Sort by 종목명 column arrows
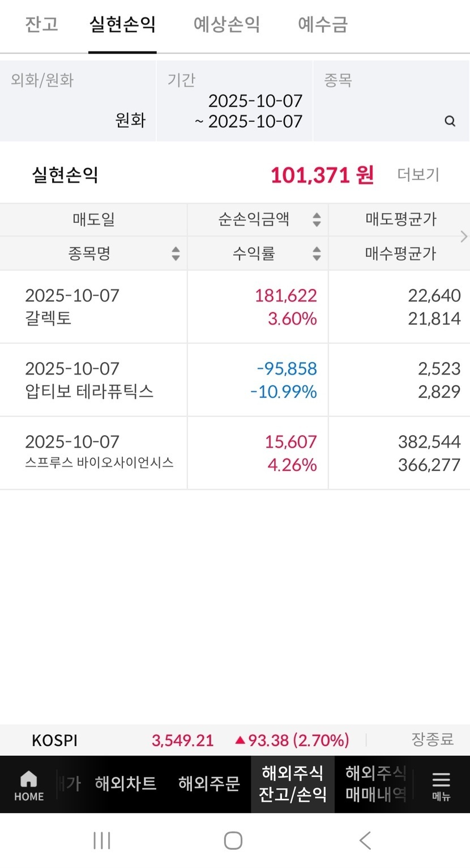Screen dimensions: 470x868 click(x=176, y=253)
